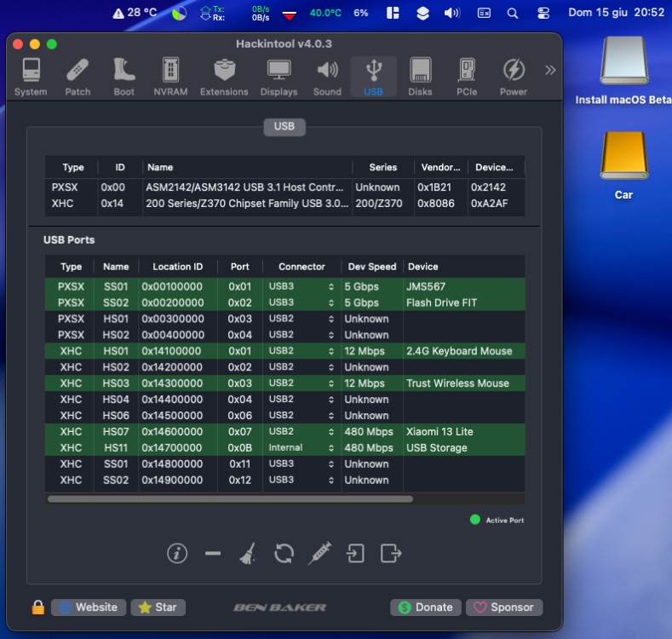This screenshot has width=672, height=639.
Task: Open connector dropdown for PXSX HS01
Action: click(302, 319)
